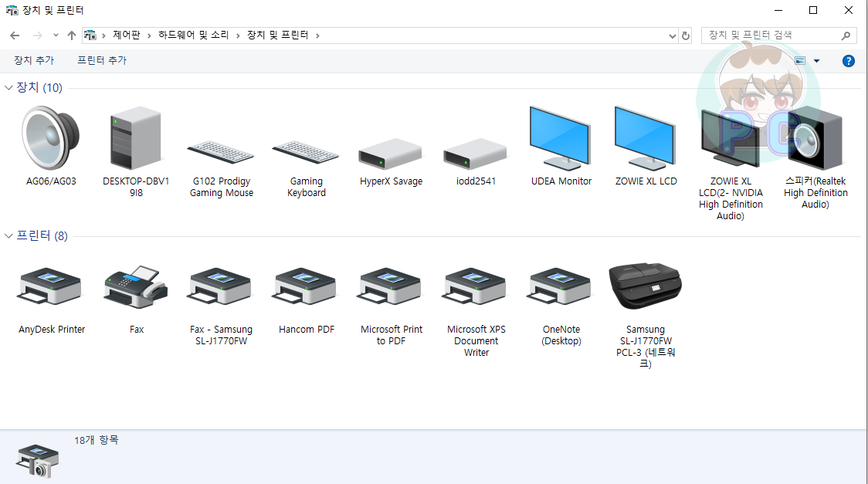Expand the chevron after 제어판 breadcrumb
The width and height of the screenshot is (868, 484).
[x=149, y=36]
